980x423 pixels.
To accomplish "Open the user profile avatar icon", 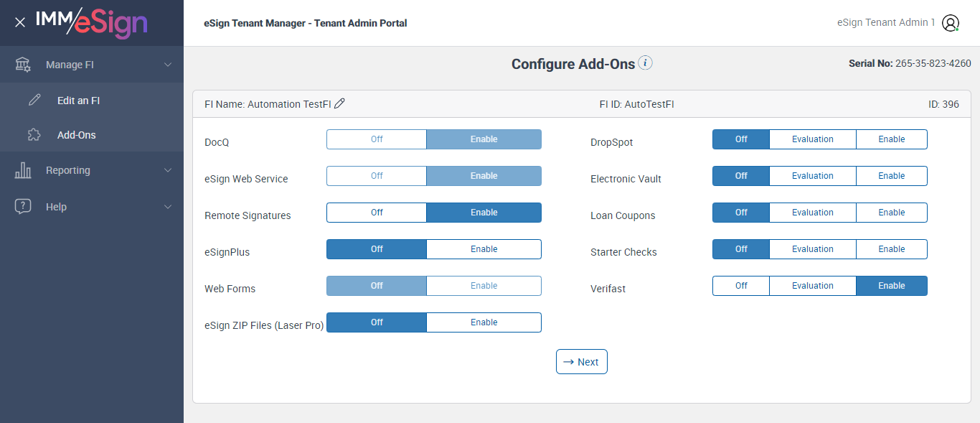I will click(x=951, y=23).
